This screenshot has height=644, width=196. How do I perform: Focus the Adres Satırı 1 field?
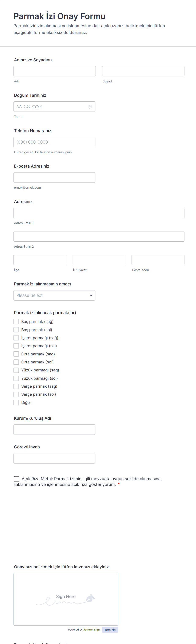(99, 213)
